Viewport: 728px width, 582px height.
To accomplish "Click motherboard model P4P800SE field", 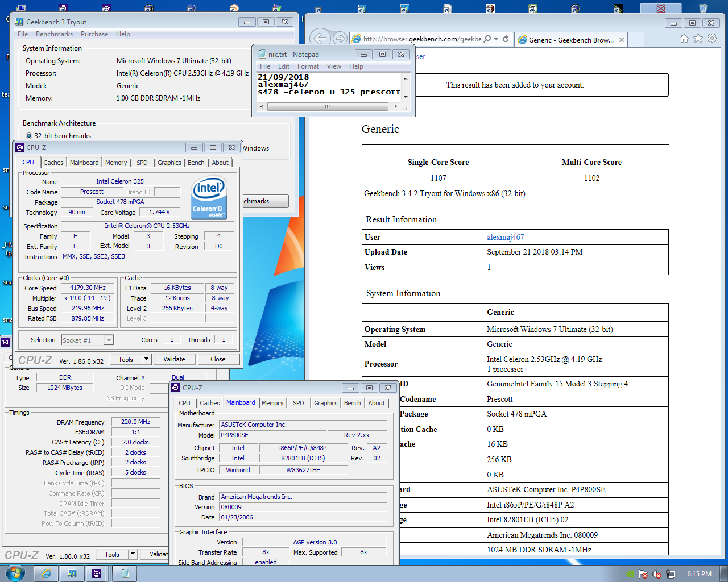I will (x=273, y=435).
